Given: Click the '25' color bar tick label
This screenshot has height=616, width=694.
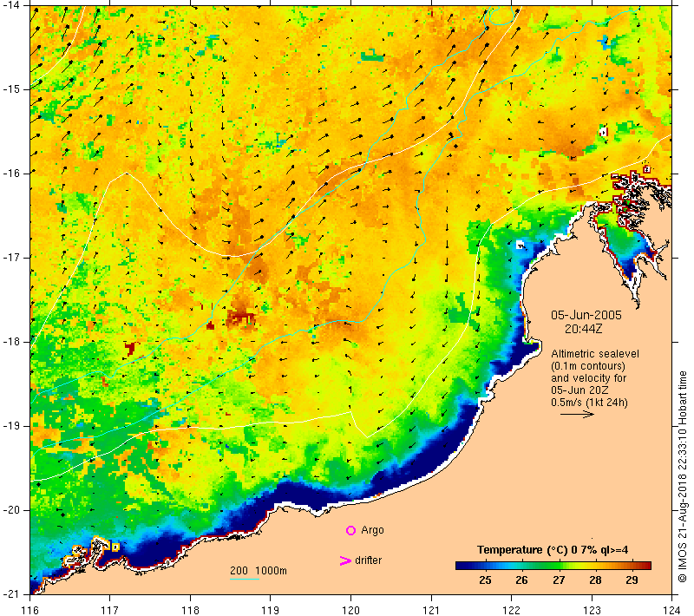Looking at the screenshot, I should click(485, 580).
